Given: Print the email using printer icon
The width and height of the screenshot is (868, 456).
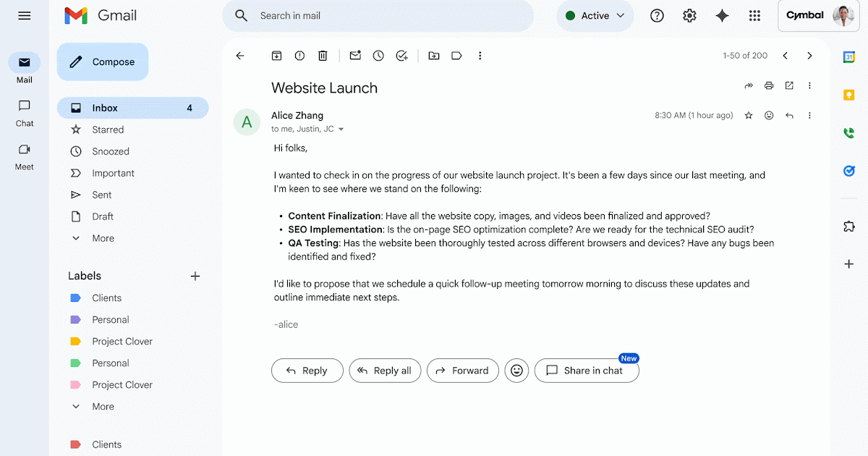Looking at the screenshot, I should (769, 85).
